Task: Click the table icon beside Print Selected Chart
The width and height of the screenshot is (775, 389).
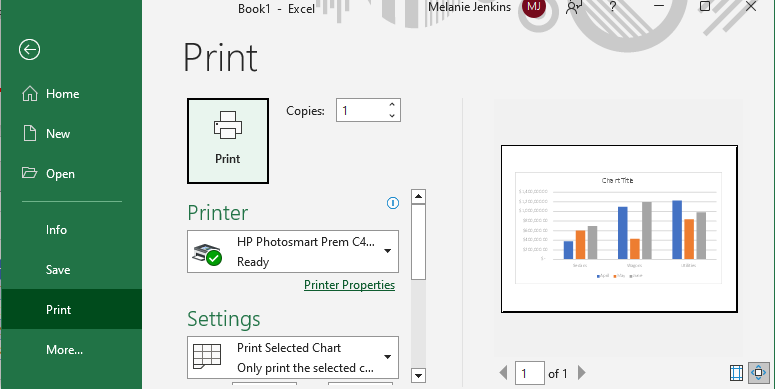Action: tap(207, 356)
